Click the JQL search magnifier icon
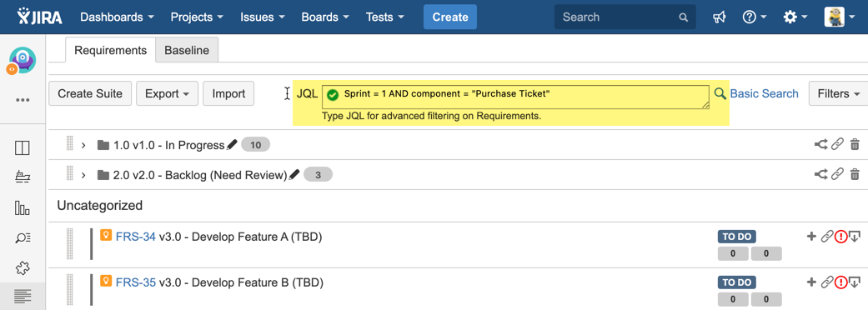This screenshot has height=310, width=868. (720, 93)
